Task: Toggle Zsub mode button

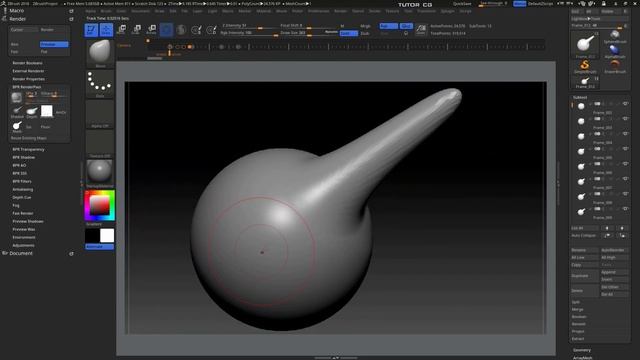Action: (365, 33)
